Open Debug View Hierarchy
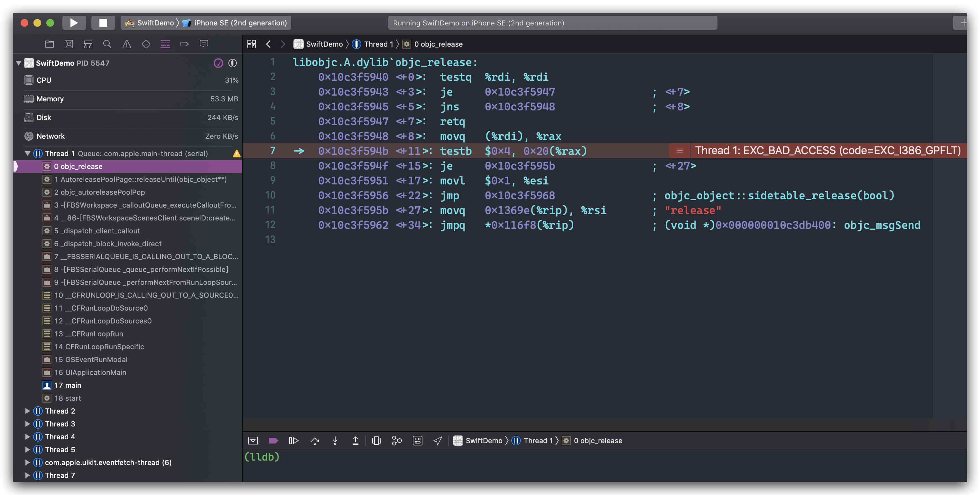This screenshot has height=495, width=980. pyautogui.click(x=376, y=441)
